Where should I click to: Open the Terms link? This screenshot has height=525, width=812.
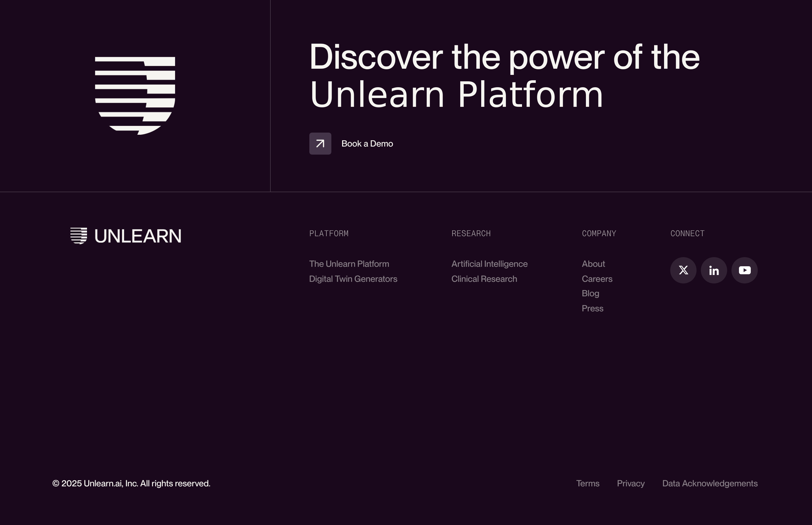(x=588, y=483)
